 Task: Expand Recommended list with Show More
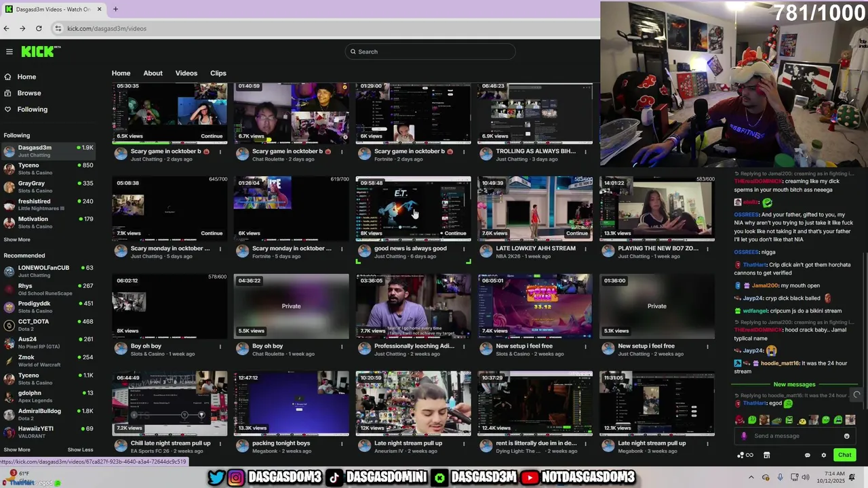tap(17, 449)
